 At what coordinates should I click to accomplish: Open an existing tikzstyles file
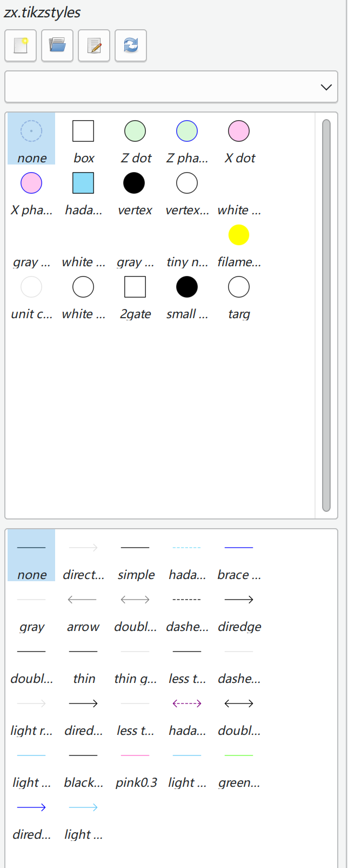pyautogui.click(x=57, y=45)
